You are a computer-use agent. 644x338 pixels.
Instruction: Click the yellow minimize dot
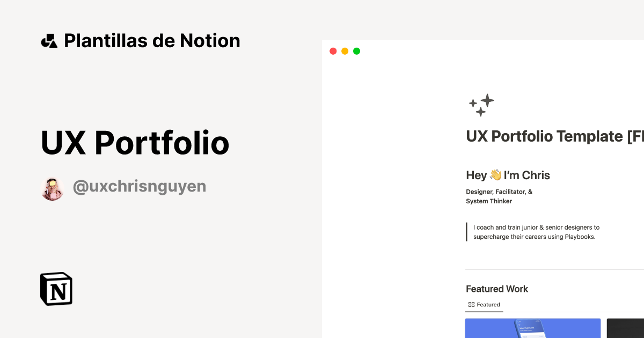(x=345, y=50)
